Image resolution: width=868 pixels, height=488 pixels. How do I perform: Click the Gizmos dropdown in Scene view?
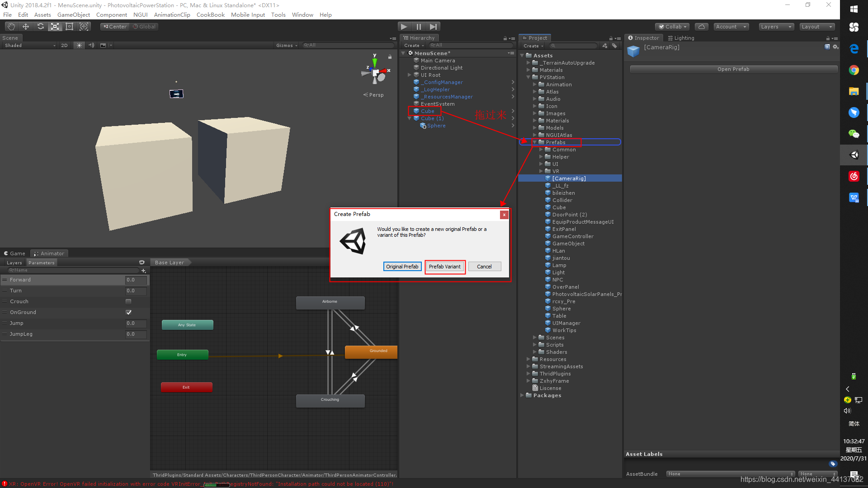click(285, 45)
